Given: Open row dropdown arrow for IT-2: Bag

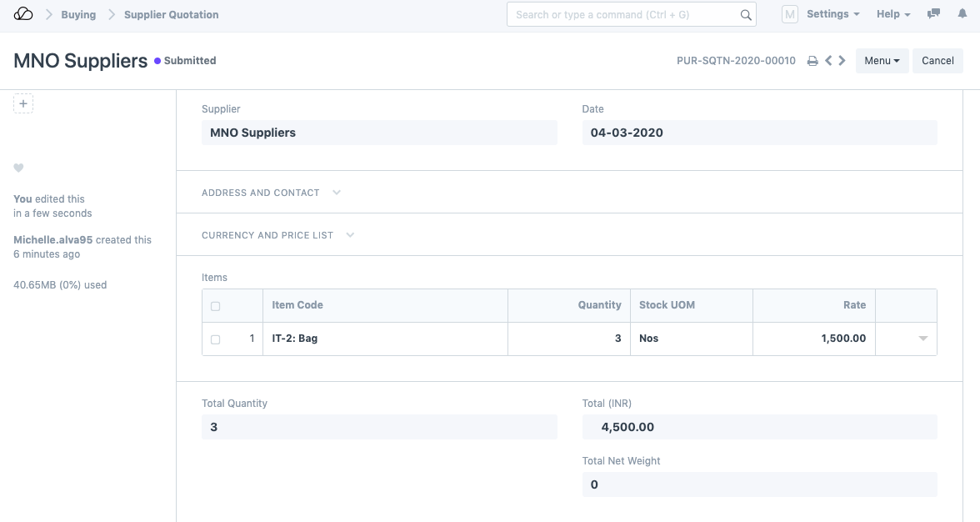Looking at the screenshot, I should [x=922, y=339].
